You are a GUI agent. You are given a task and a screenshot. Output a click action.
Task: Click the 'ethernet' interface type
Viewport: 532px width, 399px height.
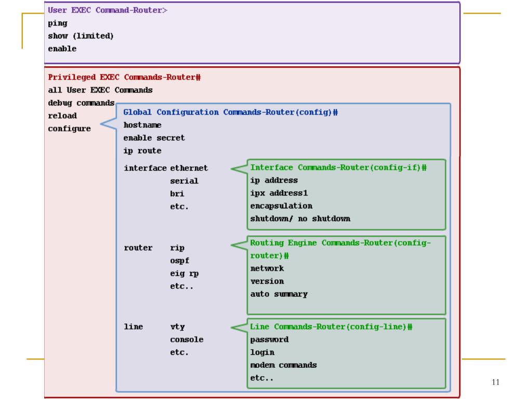click(x=189, y=168)
